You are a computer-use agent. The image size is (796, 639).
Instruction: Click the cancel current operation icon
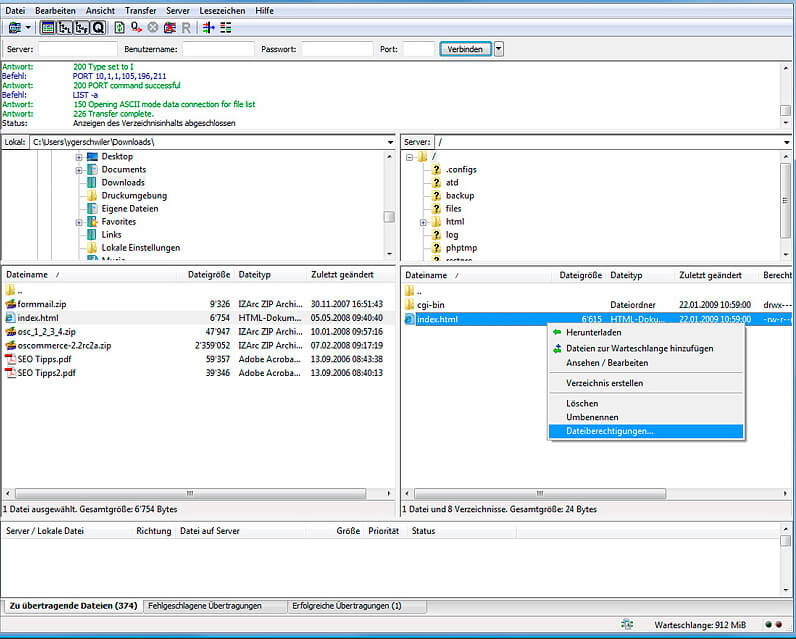pyautogui.click(x=153, y=27)
